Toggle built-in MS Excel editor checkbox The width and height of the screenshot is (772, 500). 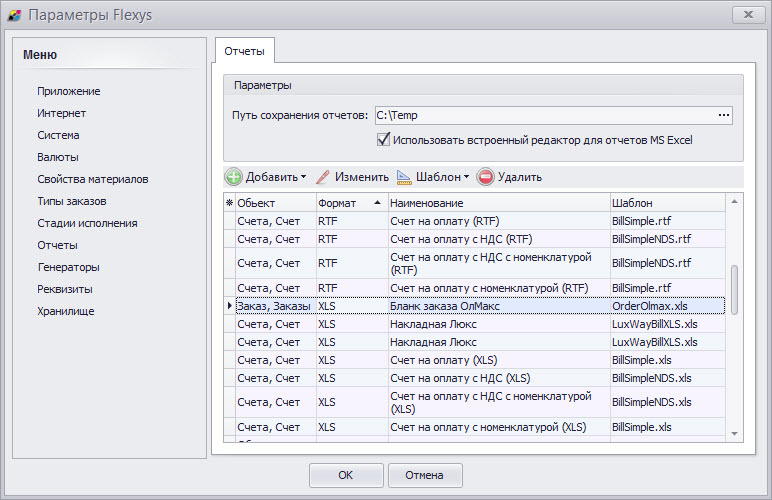pyautogui.click(x=383, y=140)
